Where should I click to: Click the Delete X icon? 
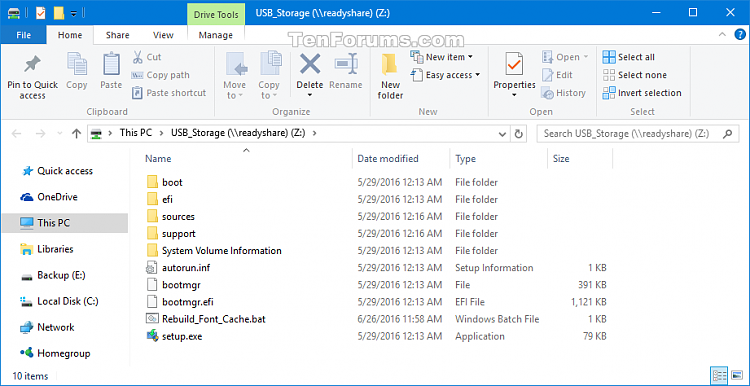309,64
